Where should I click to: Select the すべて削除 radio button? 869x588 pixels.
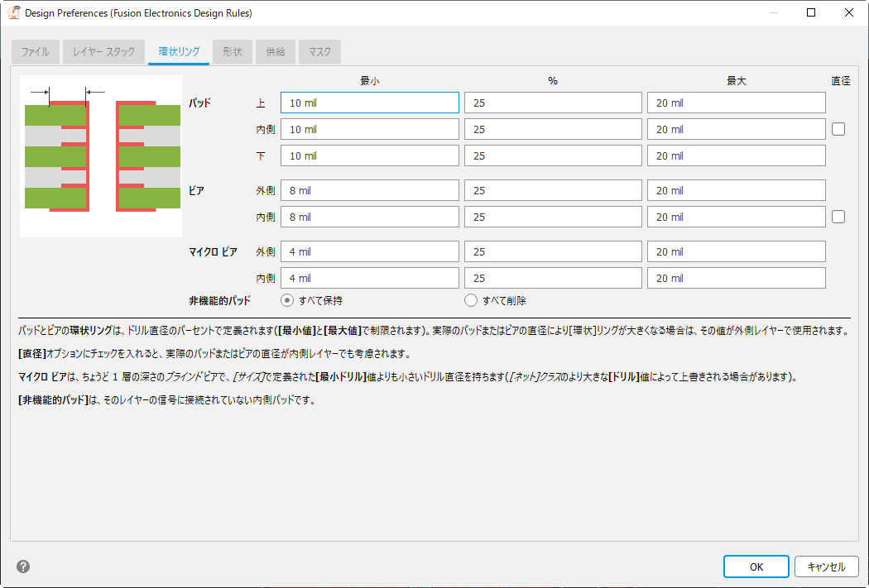click(471, 300)
